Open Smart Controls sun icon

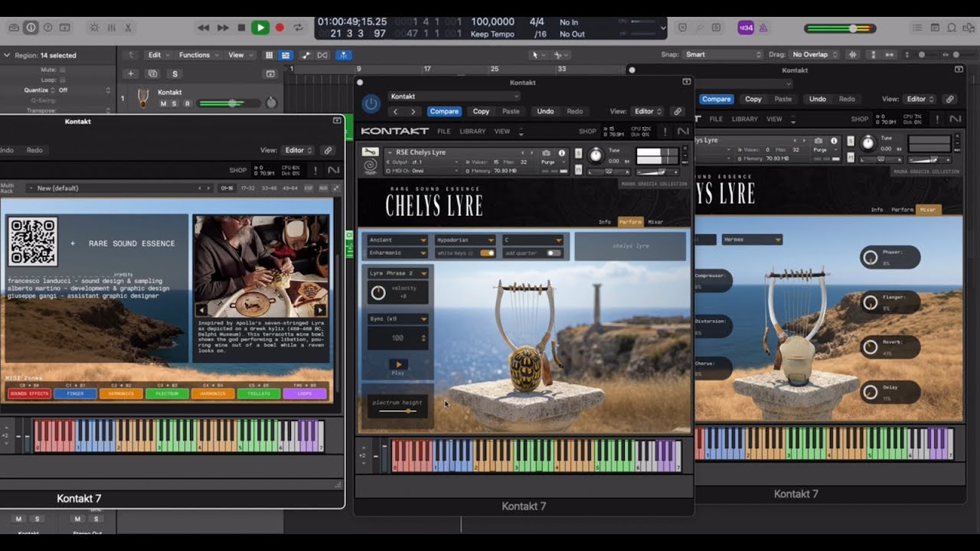[94, 28]
